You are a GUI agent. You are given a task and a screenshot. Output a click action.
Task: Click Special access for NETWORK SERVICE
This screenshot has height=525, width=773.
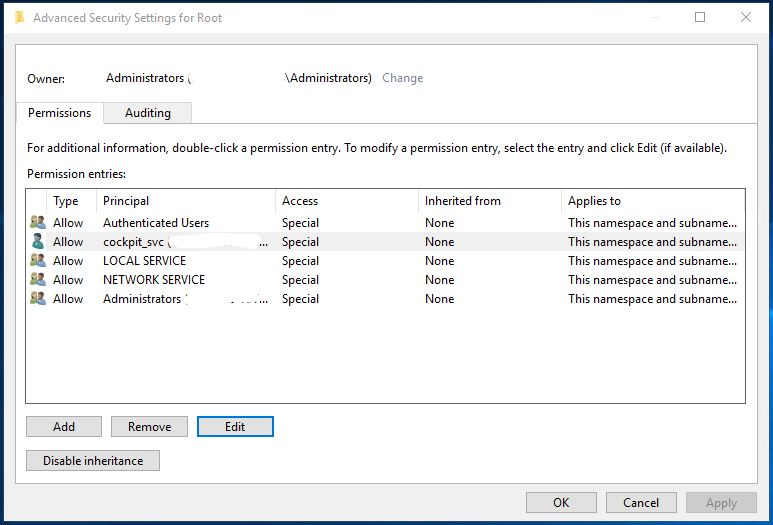pyautogui.click(x=300, y=280)
